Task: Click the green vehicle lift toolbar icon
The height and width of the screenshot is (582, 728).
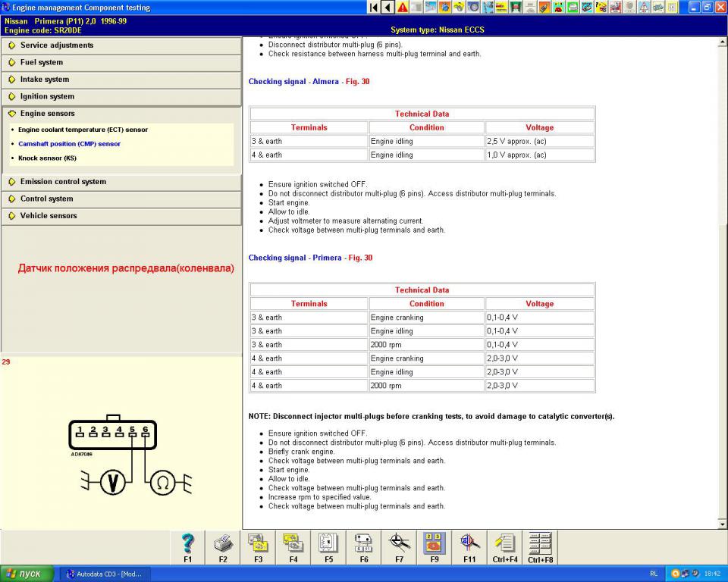Action: (516, 7)
